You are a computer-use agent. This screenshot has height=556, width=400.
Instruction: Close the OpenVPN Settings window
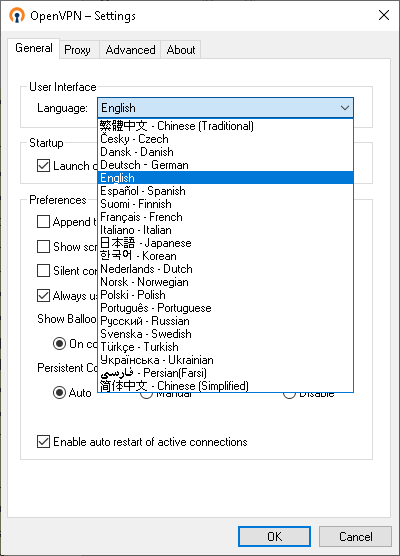coord(384,15)
